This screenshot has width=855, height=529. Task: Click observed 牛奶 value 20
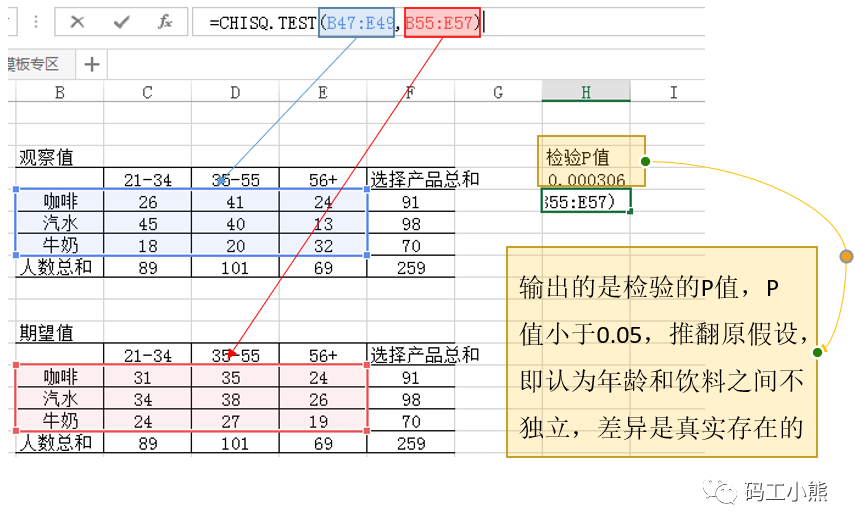click(235, 245)
